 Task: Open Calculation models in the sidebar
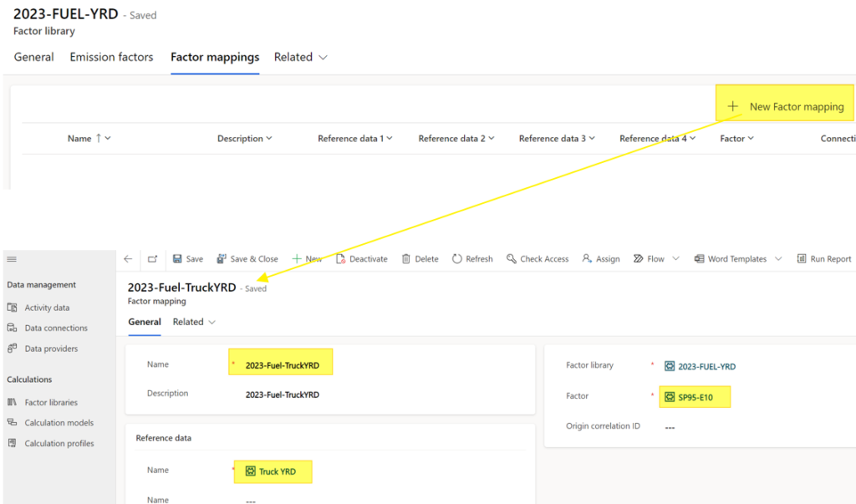click(x=59, y=423)
